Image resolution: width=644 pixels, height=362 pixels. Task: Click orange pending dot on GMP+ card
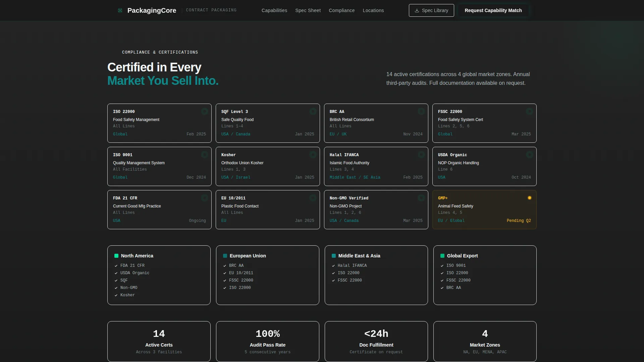530,198
